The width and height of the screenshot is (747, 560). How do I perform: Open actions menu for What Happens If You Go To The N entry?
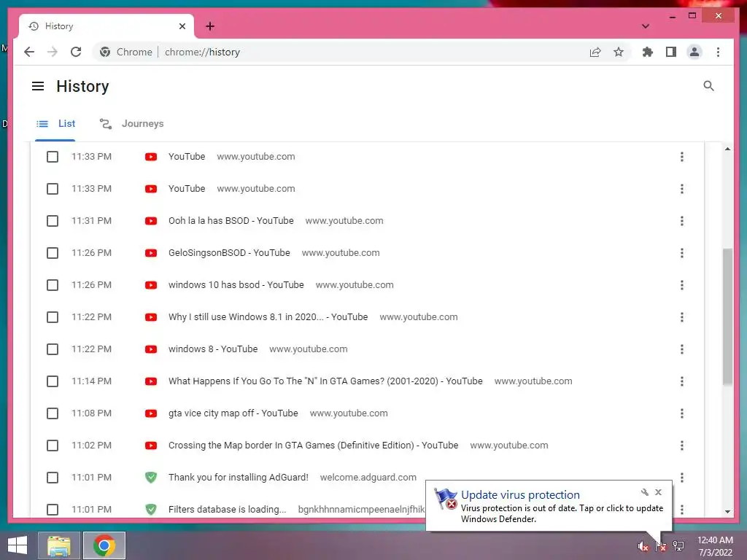click(682, 381)
